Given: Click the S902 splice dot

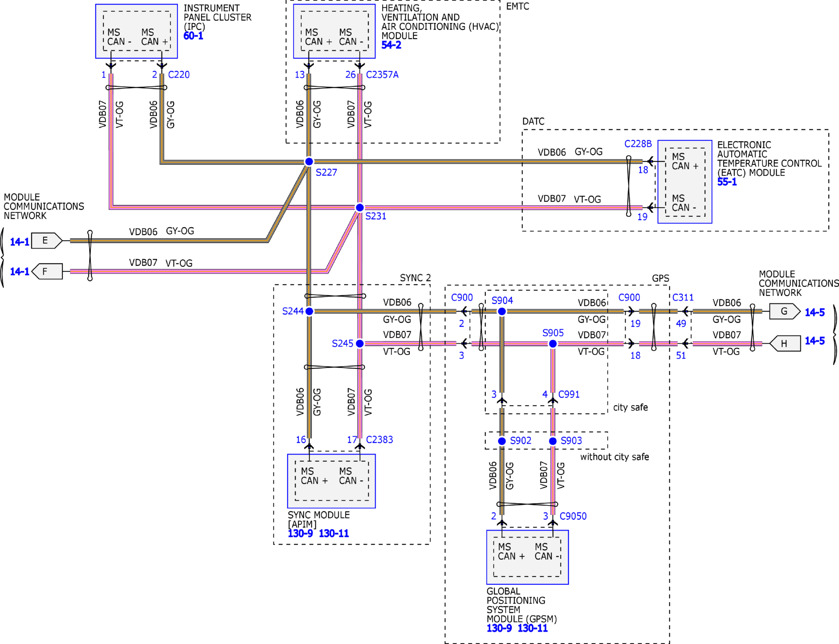Looking at the screenshot, I should [501, 441].
